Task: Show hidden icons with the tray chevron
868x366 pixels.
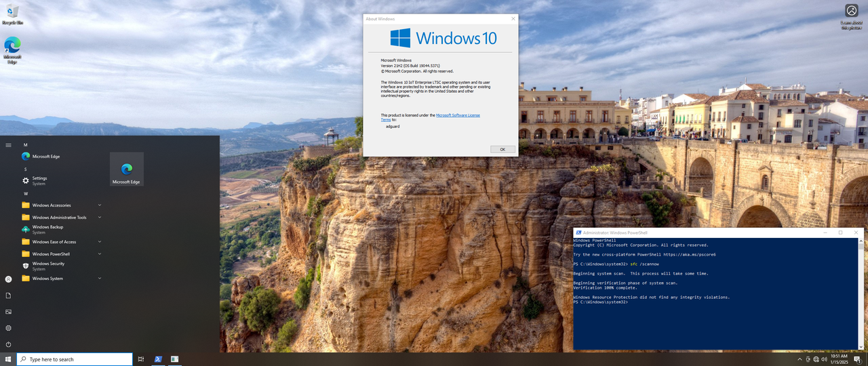Action: 800,359
